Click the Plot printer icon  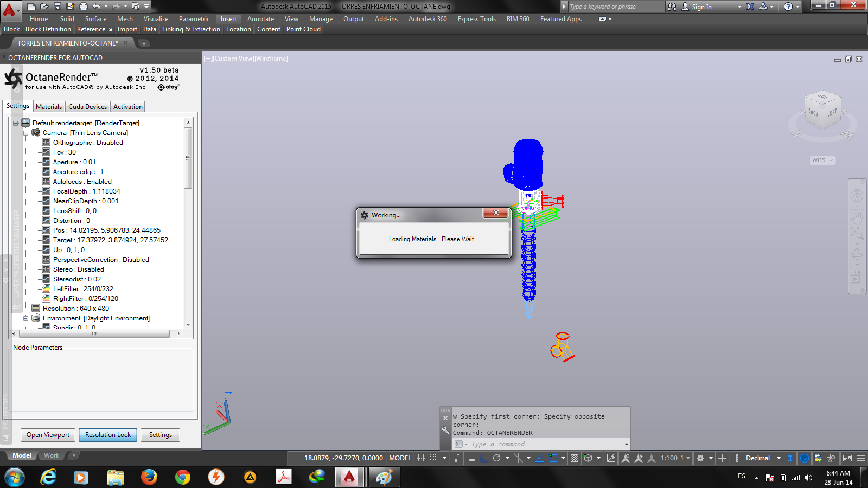84,7
